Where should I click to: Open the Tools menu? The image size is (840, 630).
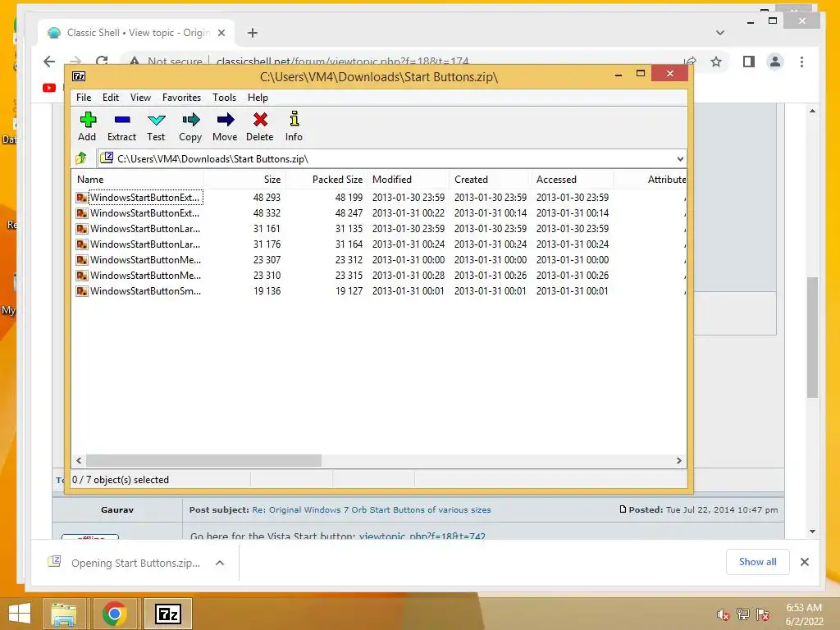pyautogui.click(x=224, y=98)
